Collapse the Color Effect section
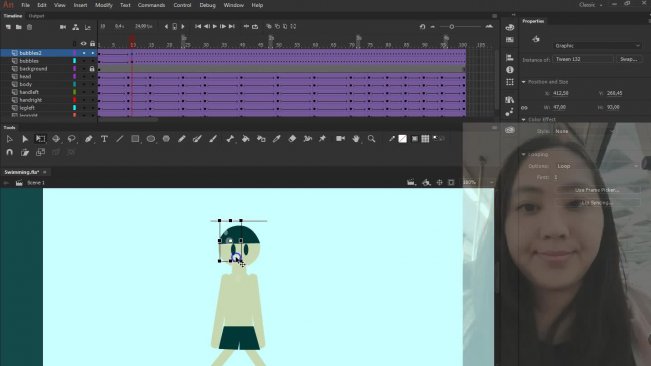 524,120
